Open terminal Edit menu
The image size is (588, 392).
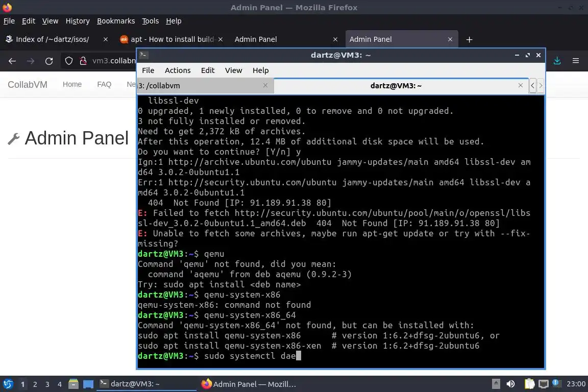[x=208, y=70]
